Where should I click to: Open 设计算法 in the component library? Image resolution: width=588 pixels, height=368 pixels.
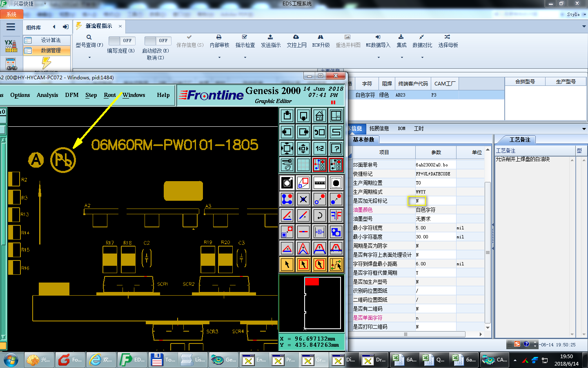click(x=47, y=40)
